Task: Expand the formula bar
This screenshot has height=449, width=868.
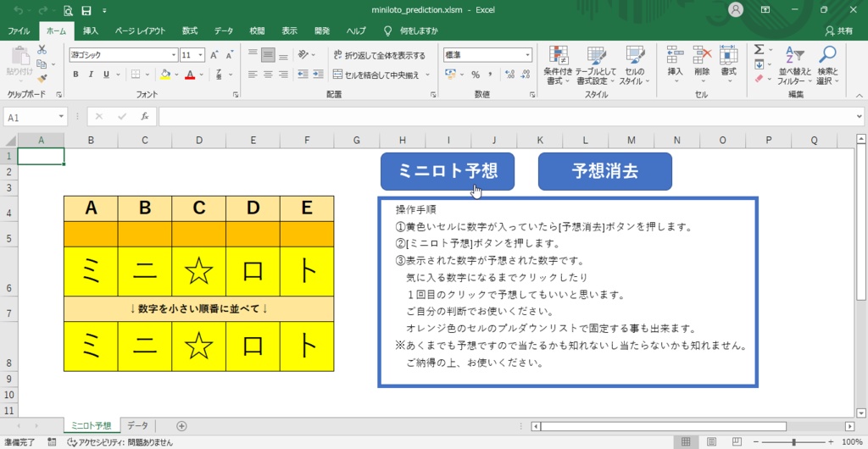Action: click(860, 117)
